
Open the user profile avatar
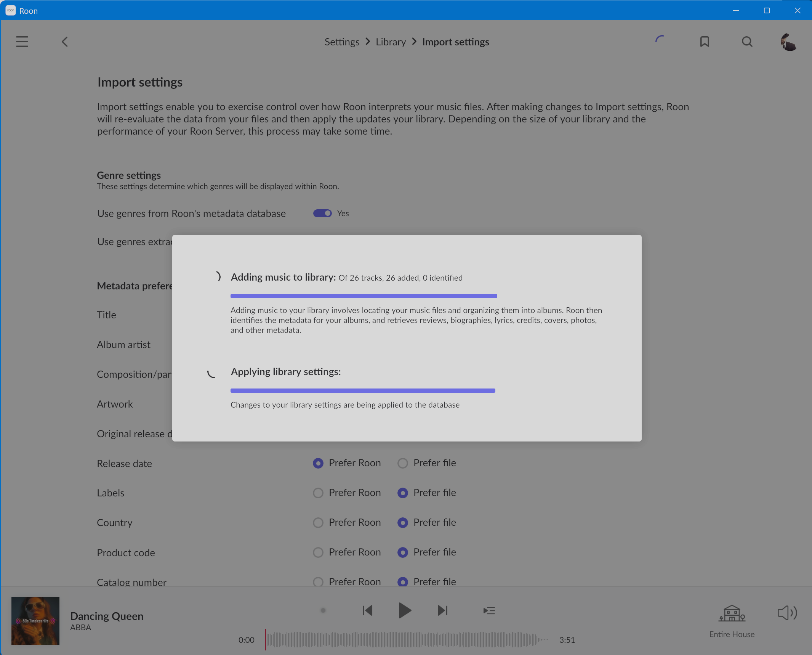pyautogui.click(x=788, y=42)
